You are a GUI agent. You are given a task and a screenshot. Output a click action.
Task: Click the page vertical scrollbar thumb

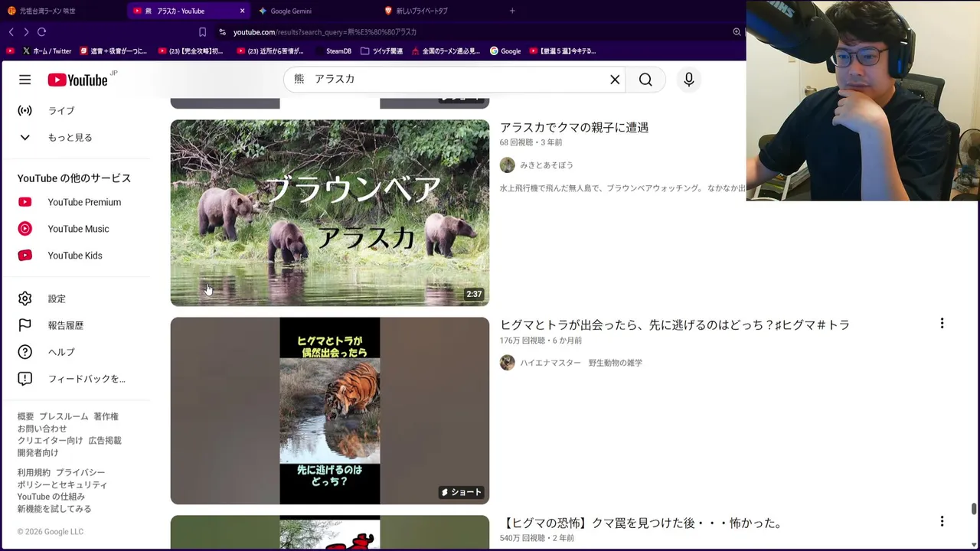pos(974,510)
